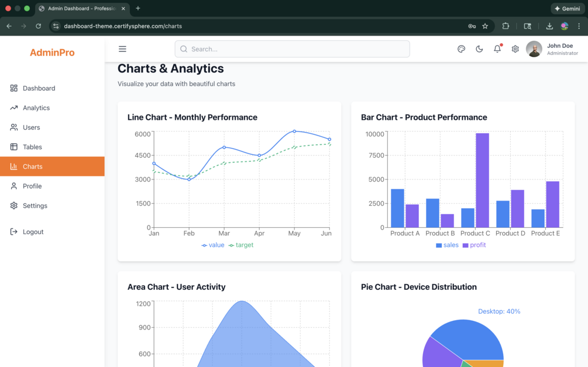This screenshot has height=367, width=588.
Task: Click the Area Chart - User Activity heading
Action: (176, 287)
